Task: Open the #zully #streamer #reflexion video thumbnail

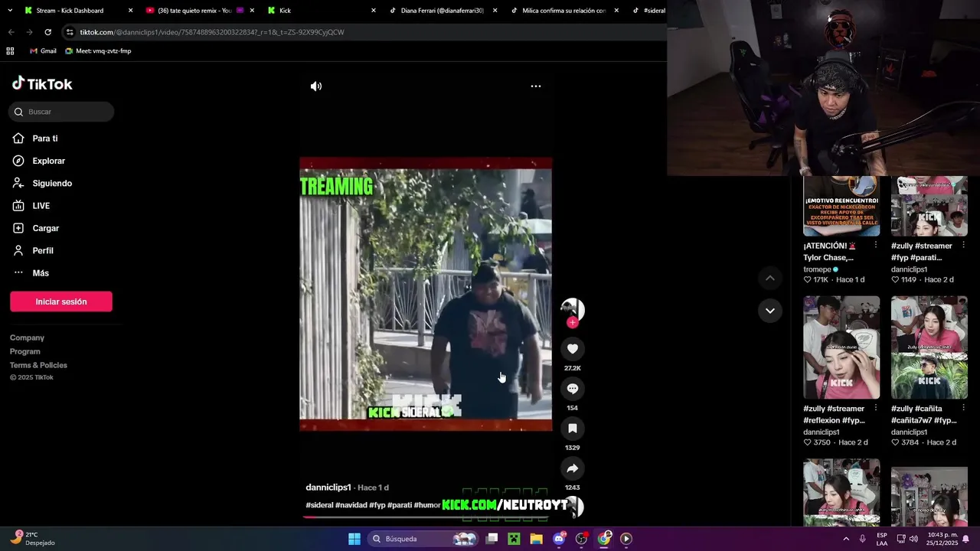Action: pyautogui.click(x=841, y=347)
